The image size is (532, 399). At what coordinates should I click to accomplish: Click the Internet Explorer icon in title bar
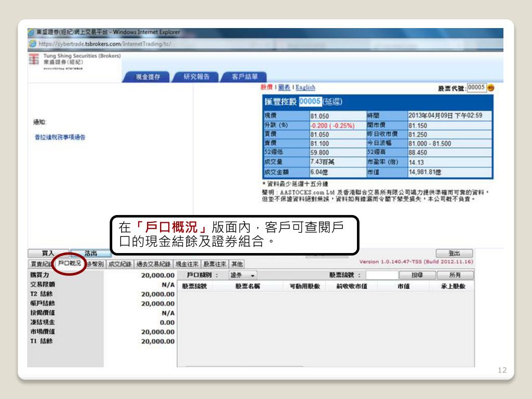pyautogui.click(x=31, y=32)
